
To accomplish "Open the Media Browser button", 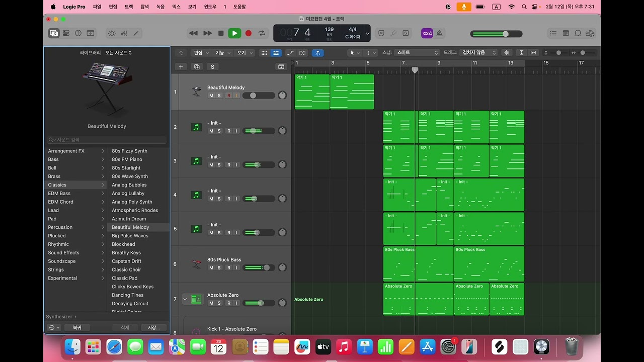I will coord(590,33).
